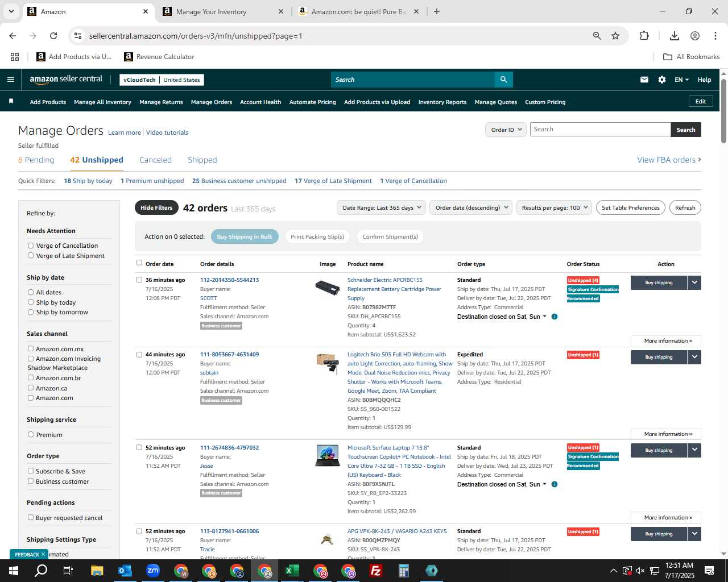Apply 17 Verge of Late Shipment quick filter
728x582 pixels.
pos(333,181)
